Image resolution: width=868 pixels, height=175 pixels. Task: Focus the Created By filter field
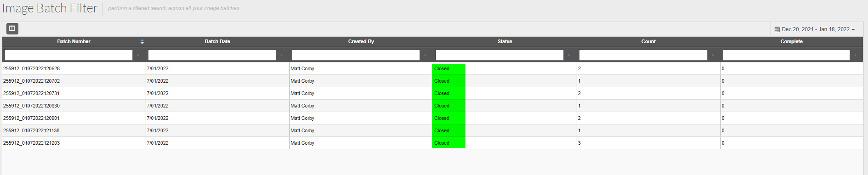[x=356, y=55]
